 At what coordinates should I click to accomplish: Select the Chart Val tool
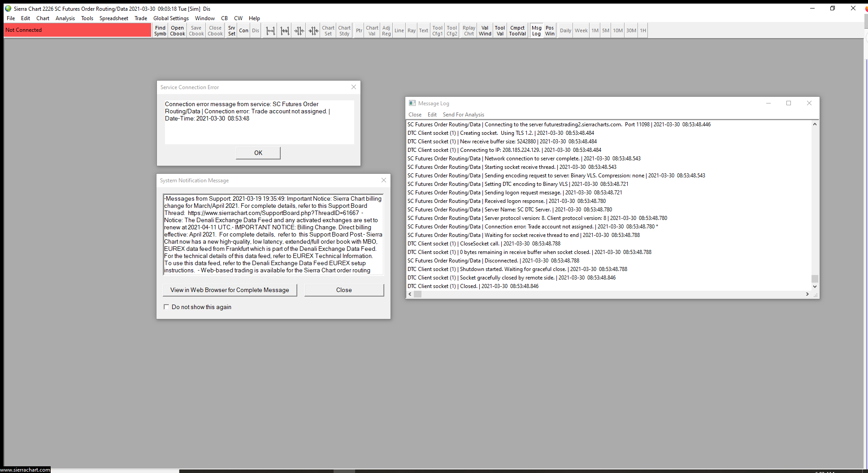[372, 30]
